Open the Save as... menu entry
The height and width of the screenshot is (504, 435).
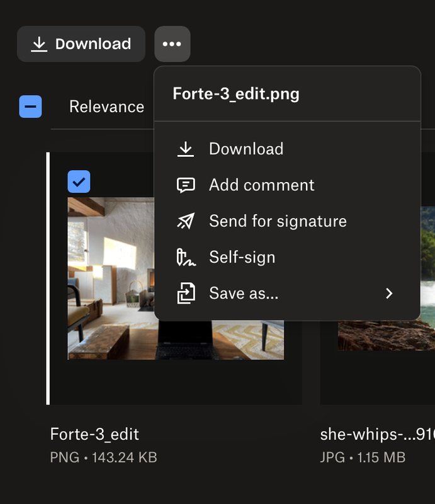coord(244,294)
